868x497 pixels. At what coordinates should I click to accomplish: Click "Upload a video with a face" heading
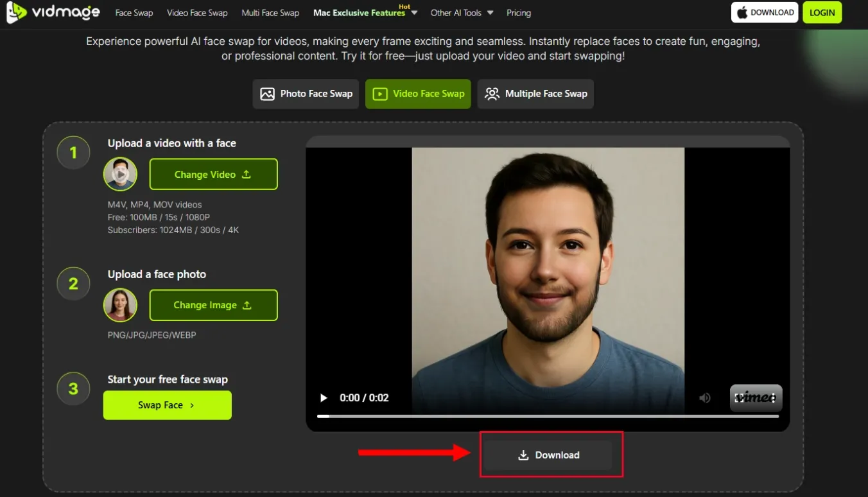pos(172,143)
